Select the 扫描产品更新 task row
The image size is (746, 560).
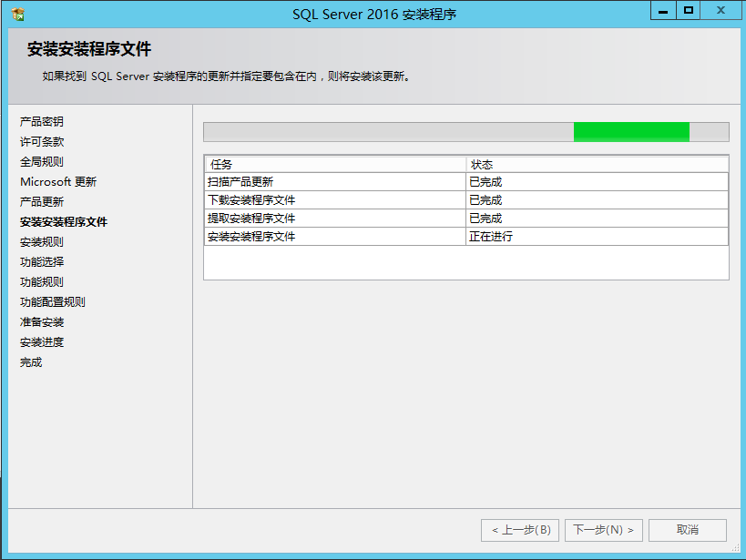click(x=466, y=182)
